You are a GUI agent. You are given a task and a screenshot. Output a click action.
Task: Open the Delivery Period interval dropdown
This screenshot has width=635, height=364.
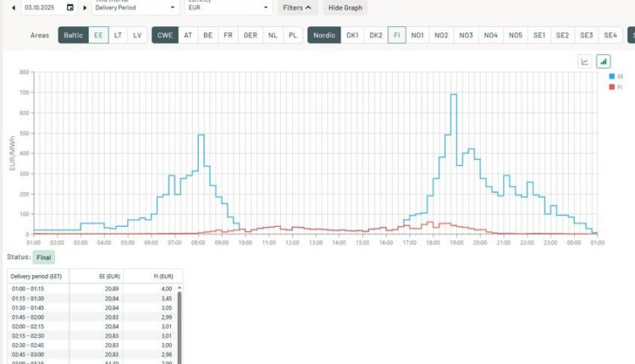135,8
